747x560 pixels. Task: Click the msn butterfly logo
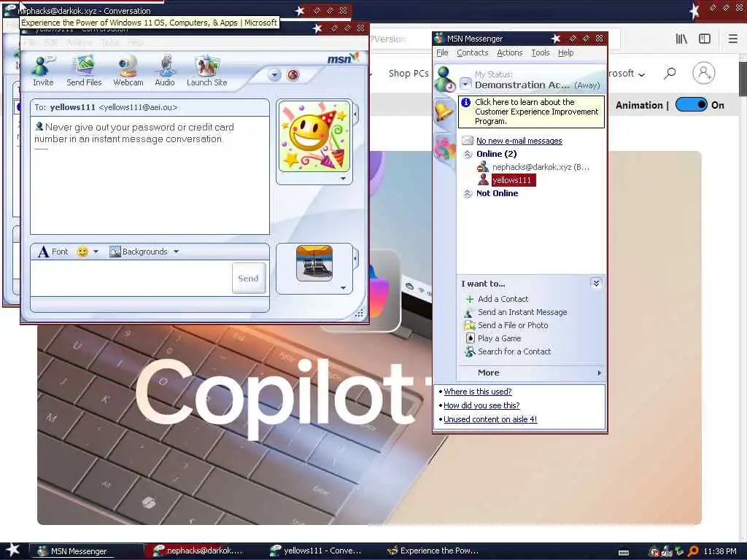pyautogui.click(x=343, y=58)
